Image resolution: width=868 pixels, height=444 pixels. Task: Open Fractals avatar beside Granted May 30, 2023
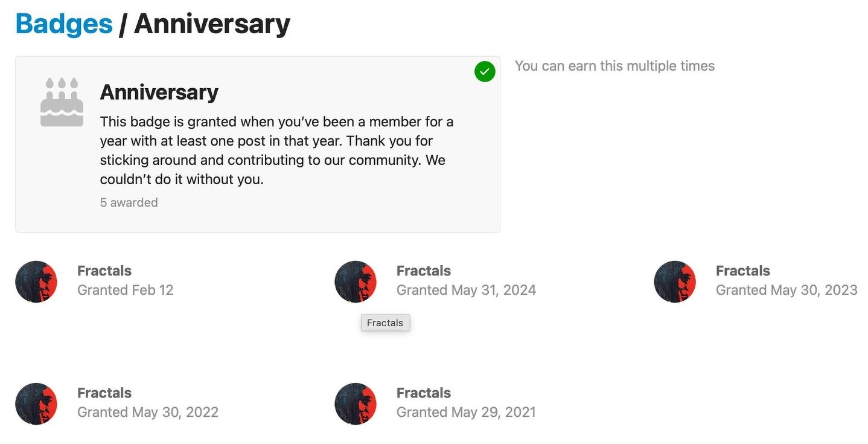pos(675,282)
